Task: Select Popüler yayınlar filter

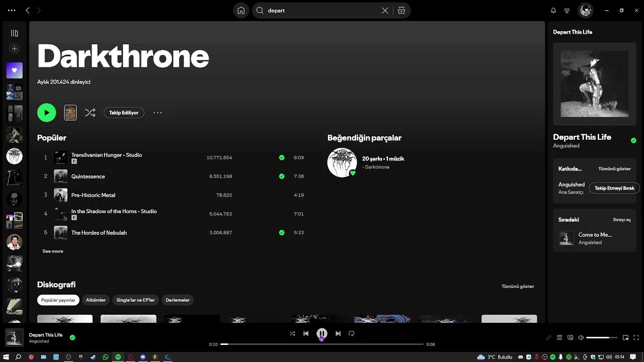Action: coord(58,300)
